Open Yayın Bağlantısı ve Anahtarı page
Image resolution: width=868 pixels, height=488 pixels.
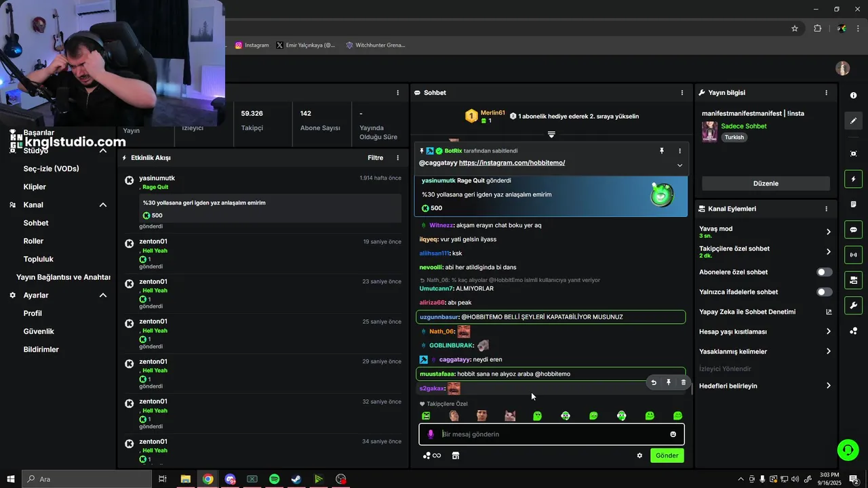(63, 277)
